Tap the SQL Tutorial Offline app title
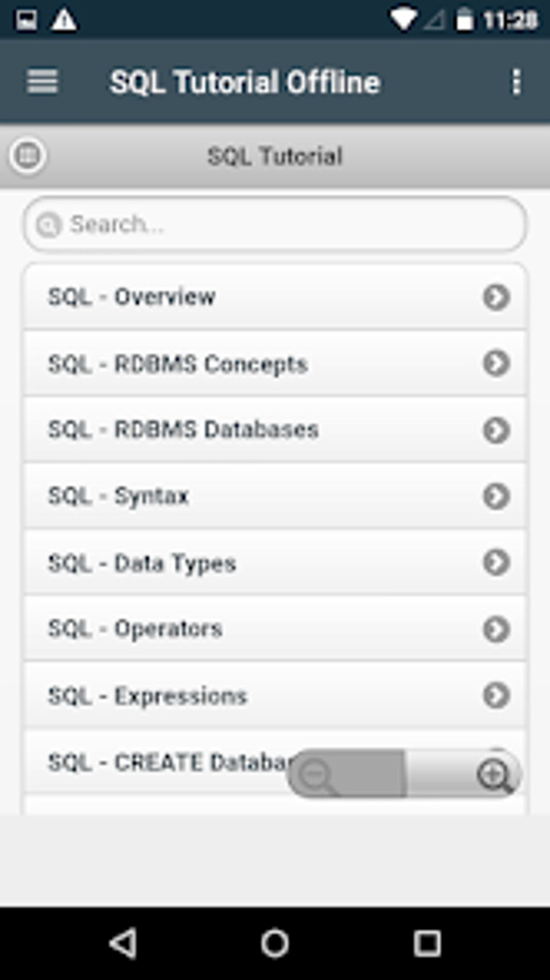This screenshot has height=980, width=550. 245,82
